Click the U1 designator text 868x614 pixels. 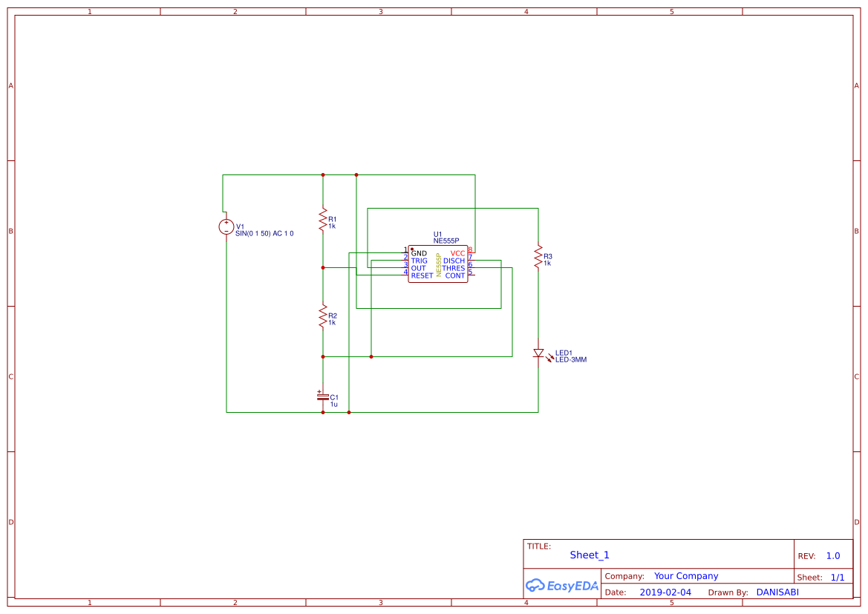[x=437, y=234]
